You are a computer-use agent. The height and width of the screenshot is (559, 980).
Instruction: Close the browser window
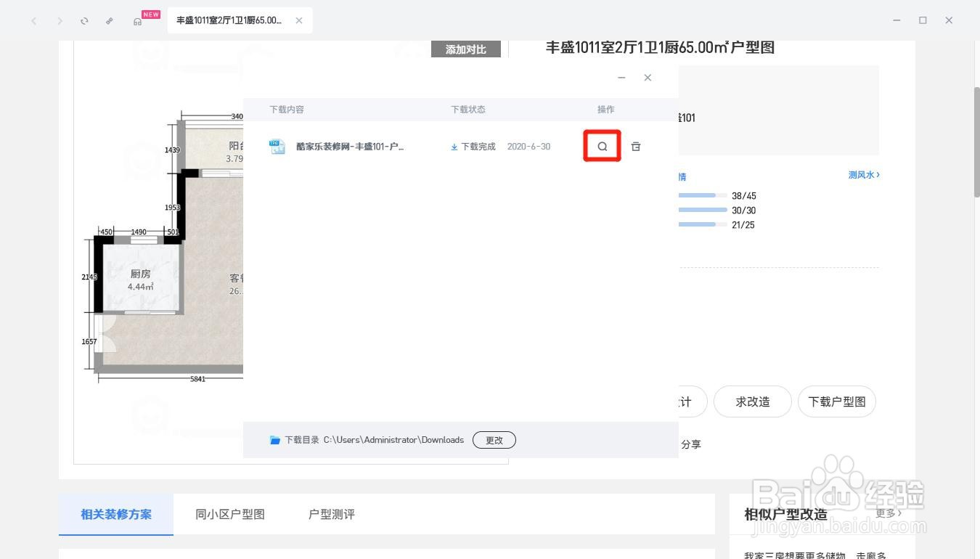(949, 20)
